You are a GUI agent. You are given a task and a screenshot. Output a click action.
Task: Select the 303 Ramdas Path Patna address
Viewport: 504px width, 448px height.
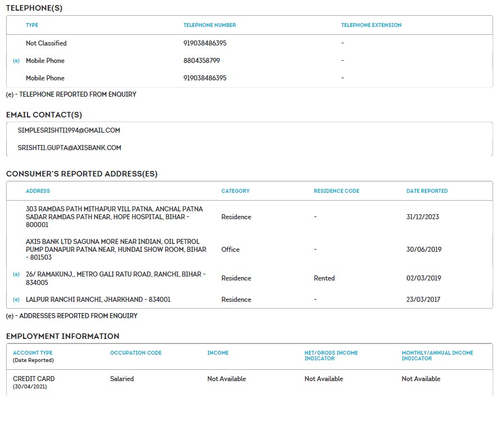click(114, 216)
